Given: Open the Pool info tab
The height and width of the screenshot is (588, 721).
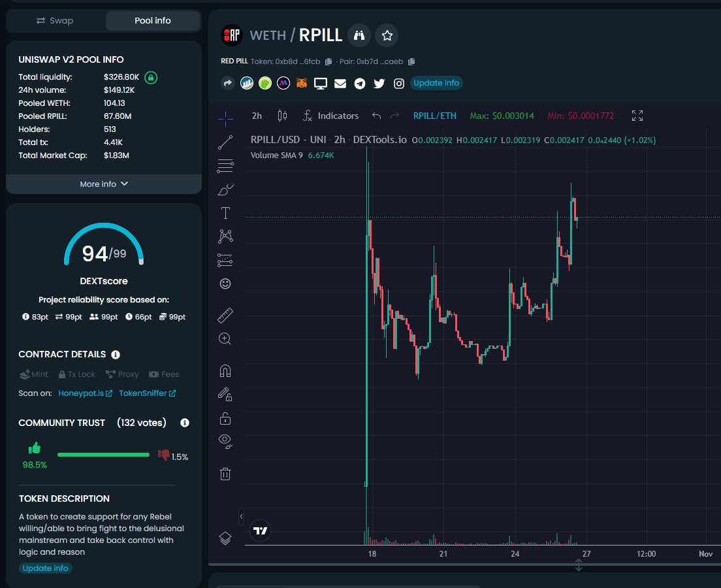Looking at the screenshot, I should pyautogui.click(x=153, y=21).
